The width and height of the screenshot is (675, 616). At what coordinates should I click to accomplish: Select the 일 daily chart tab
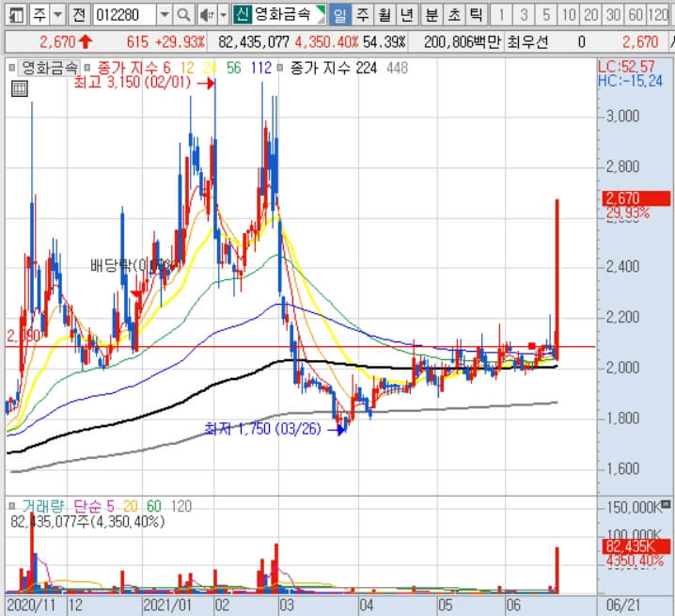pos(340,15)
